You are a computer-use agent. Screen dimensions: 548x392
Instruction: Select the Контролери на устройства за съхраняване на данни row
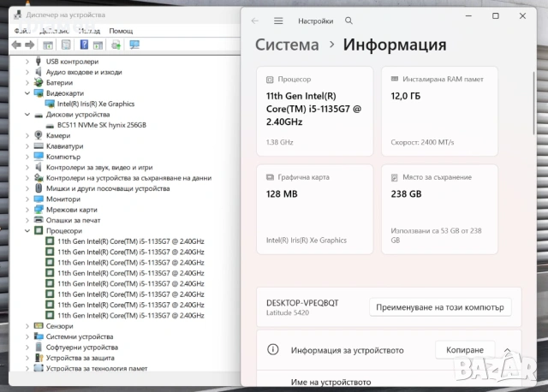[x=129, y=178]
